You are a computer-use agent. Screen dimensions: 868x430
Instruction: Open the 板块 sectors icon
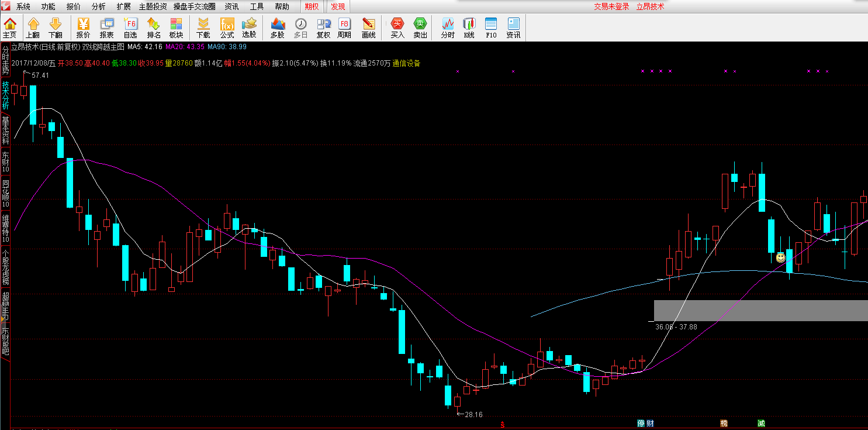pos(176,27)
